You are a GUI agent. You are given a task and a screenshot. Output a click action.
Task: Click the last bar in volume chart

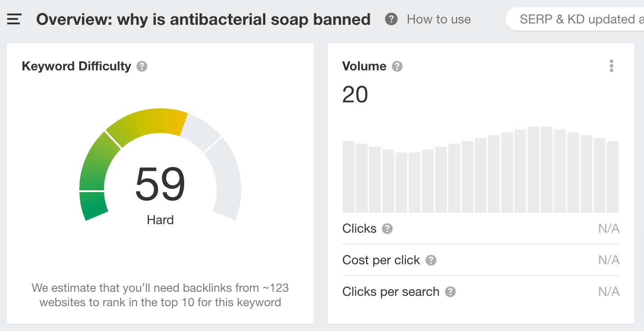coord(612,177)
